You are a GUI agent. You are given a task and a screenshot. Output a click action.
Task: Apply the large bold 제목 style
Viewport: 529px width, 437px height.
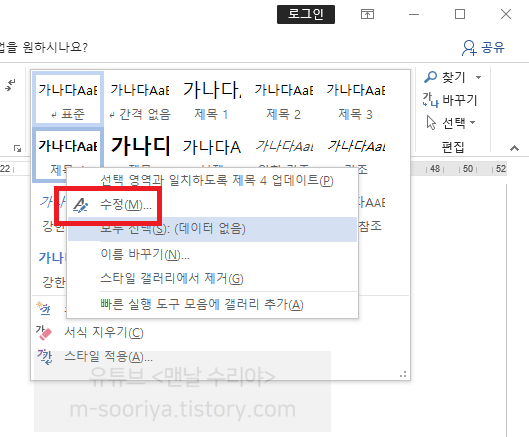click(140, 148)
